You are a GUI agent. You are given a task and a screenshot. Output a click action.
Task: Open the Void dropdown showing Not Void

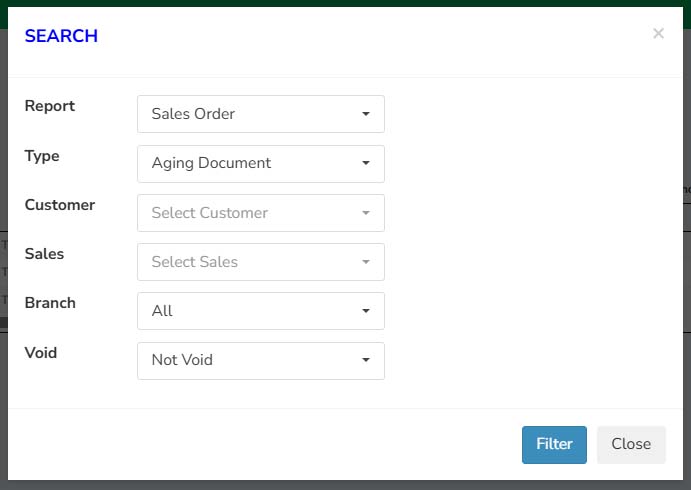point(261,361)
